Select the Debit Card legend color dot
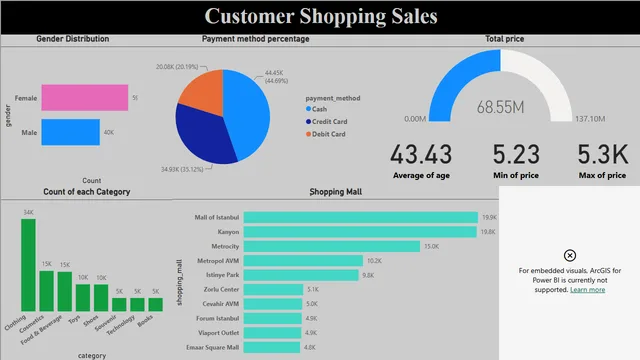This screenshot has height=360, width=640. click(x=308, y=134)
